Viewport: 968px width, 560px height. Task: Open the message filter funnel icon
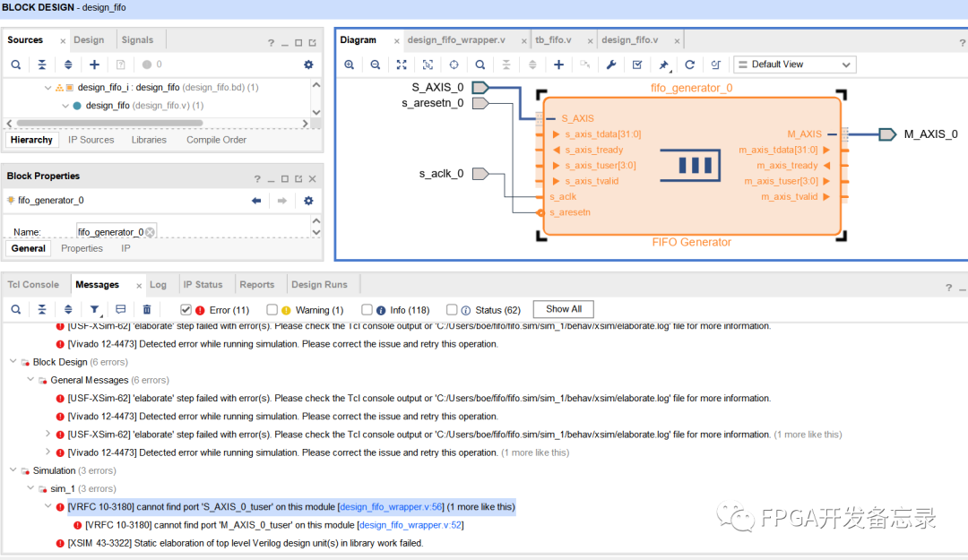(x=94, y=309)
